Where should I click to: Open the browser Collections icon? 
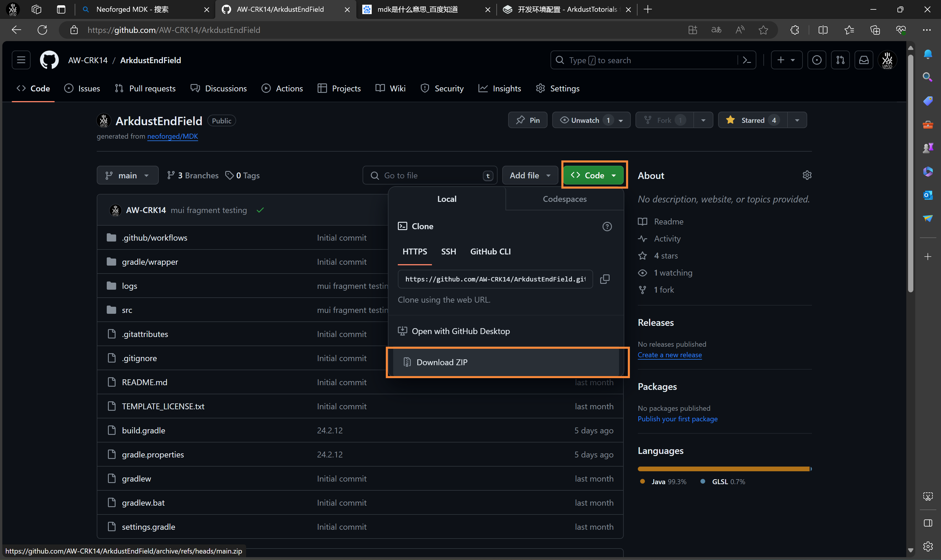(875, 30)
